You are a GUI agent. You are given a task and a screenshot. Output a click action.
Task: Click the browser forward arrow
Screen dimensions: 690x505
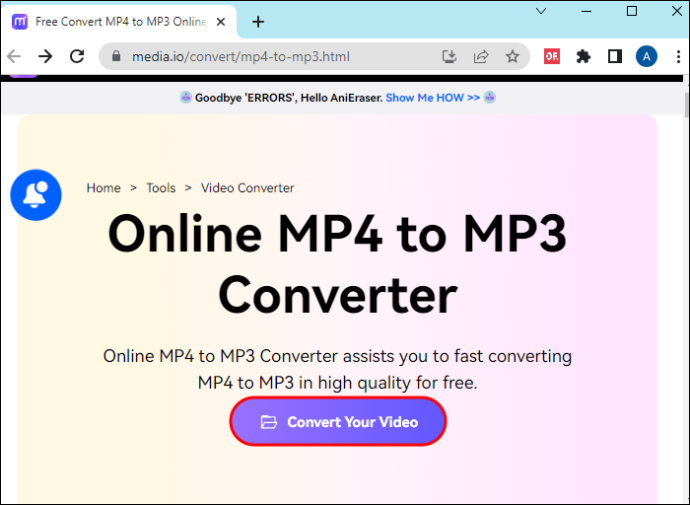(x=45, y=56)
